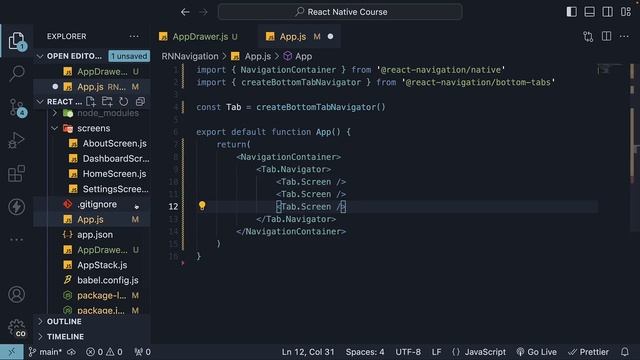This screenshot has width=640, height=360.
Task: Collapse all folders in explorer
Action: point(140,101)
